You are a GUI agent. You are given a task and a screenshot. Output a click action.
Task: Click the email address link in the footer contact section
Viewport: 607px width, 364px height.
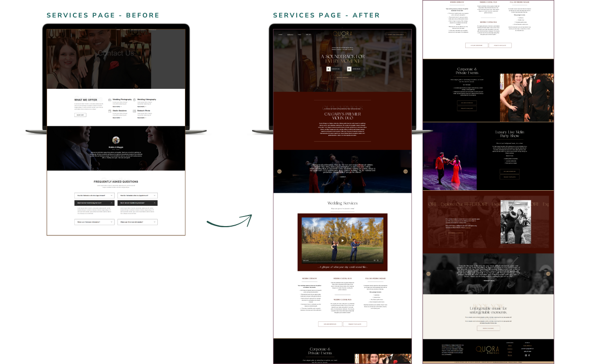coord(527,349)
